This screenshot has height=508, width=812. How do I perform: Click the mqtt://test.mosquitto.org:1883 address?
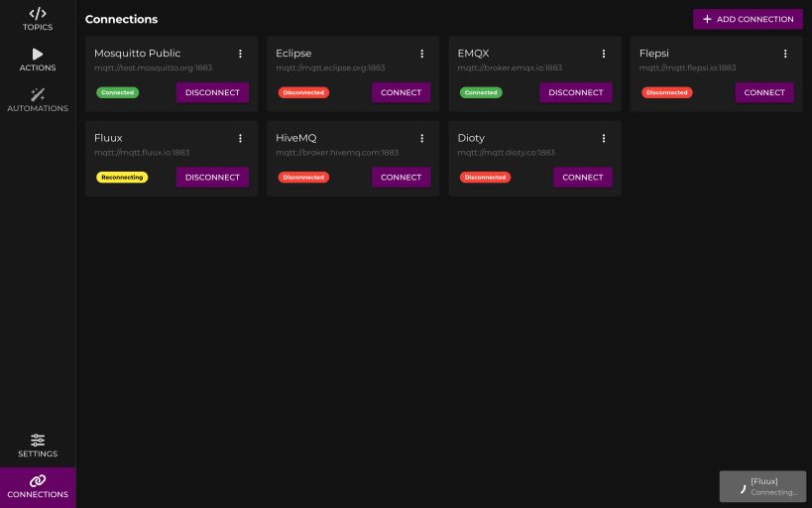[154, 67]
